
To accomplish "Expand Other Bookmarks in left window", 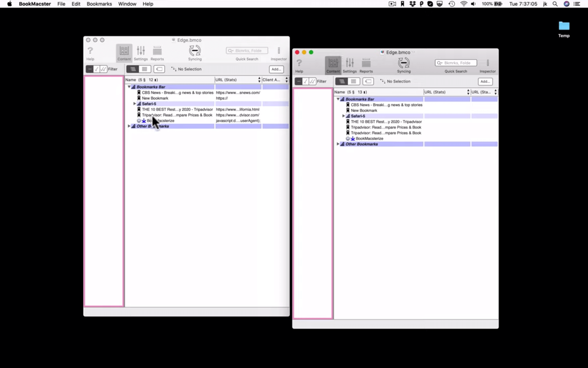I will (129, 126).
